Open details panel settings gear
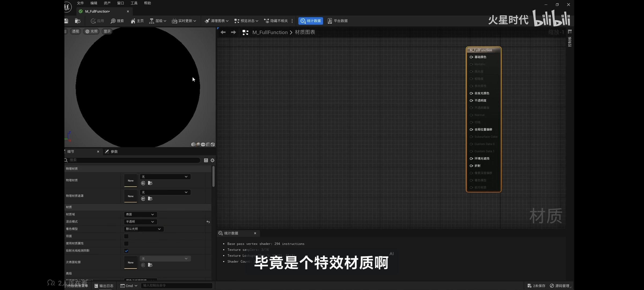 point(213,160)
